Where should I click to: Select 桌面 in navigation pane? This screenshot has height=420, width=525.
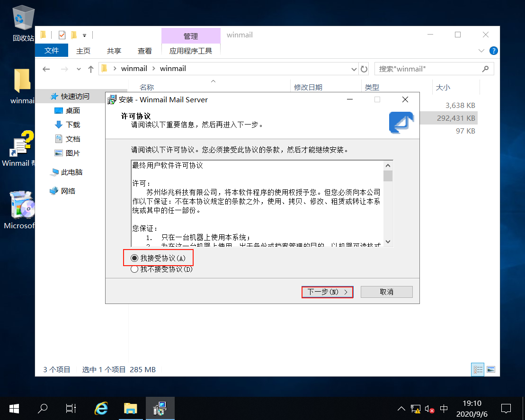coord(72,110)
